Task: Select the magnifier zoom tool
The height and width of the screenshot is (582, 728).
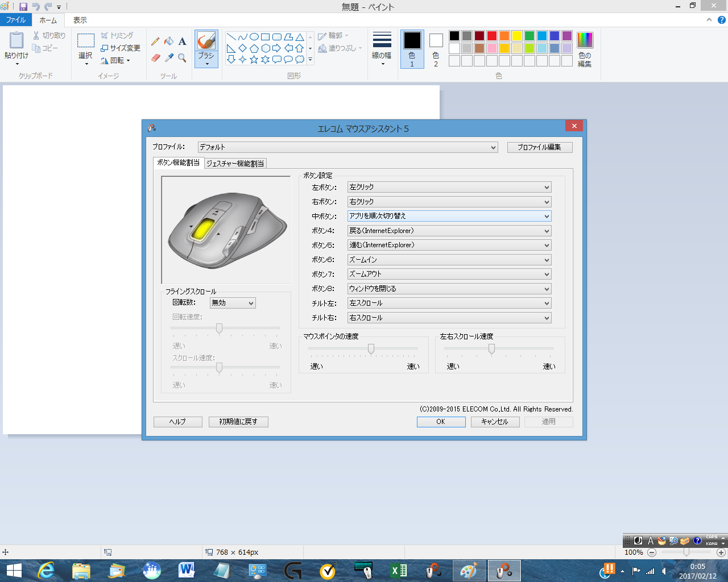Action: [x=183, y=58]
